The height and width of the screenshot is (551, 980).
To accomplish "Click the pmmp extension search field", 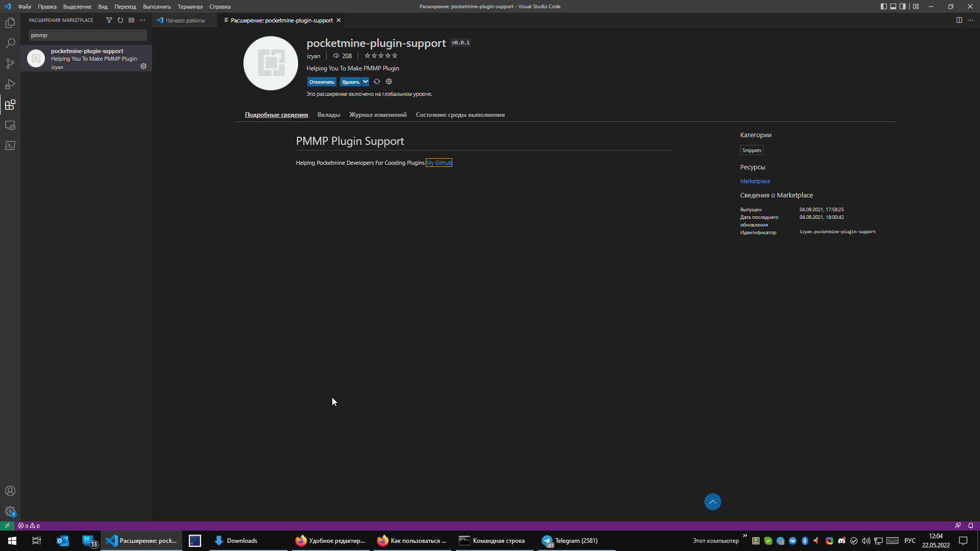I will (88, 35).
